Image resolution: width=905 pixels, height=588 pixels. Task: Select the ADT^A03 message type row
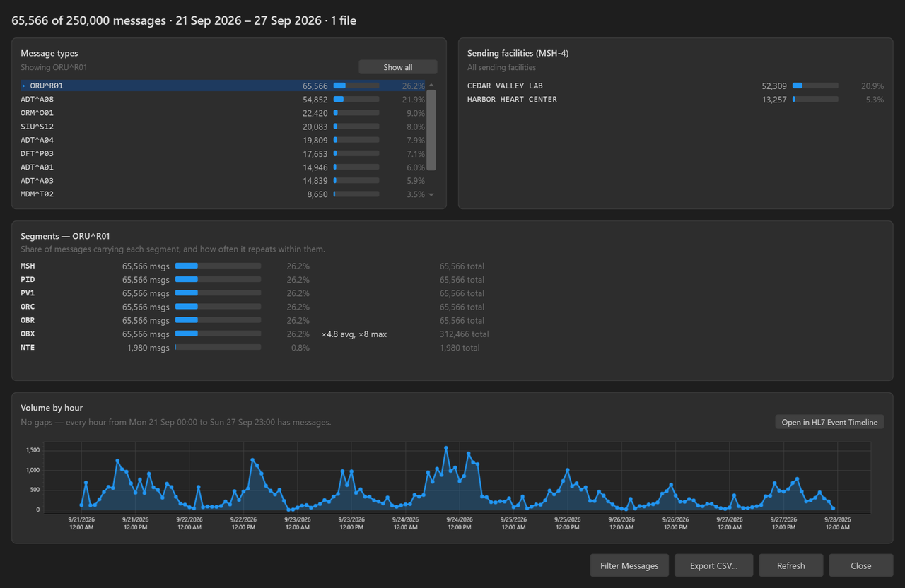(x=223, y=181)
